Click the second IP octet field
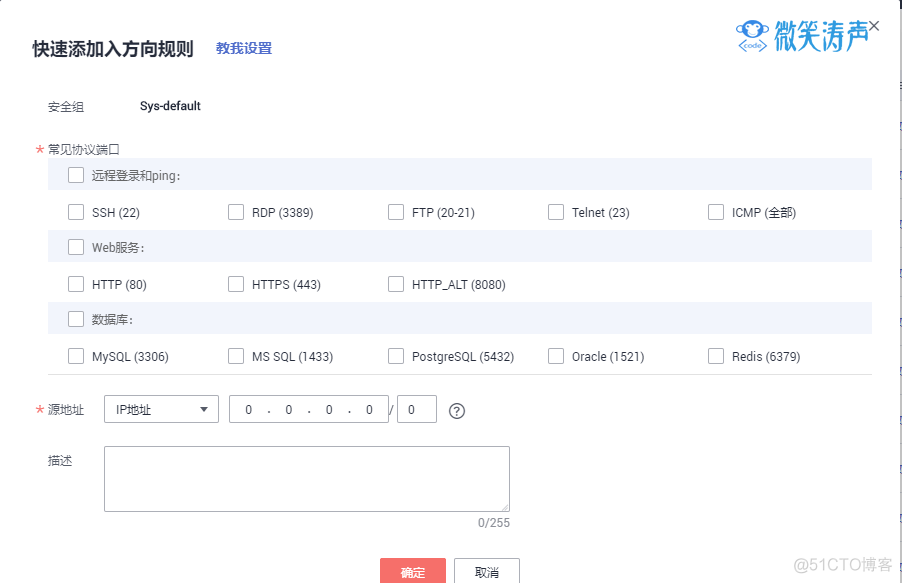 [x=289, y=409]
